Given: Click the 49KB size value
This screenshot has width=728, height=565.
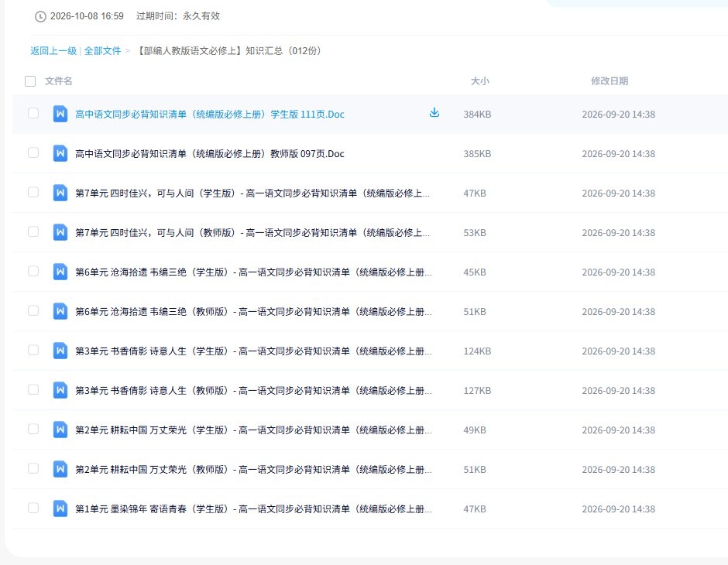Looking at the screenshot, I should [475, 430].
